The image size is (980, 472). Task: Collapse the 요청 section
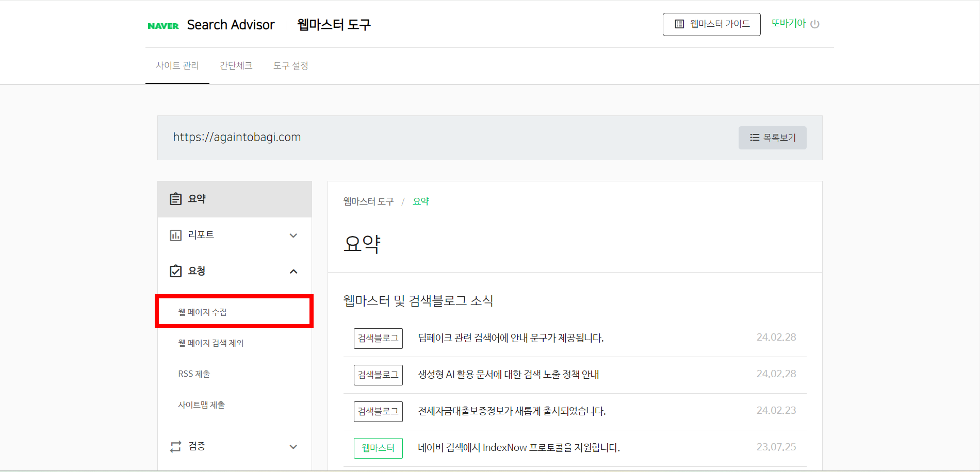pos(293,271)
